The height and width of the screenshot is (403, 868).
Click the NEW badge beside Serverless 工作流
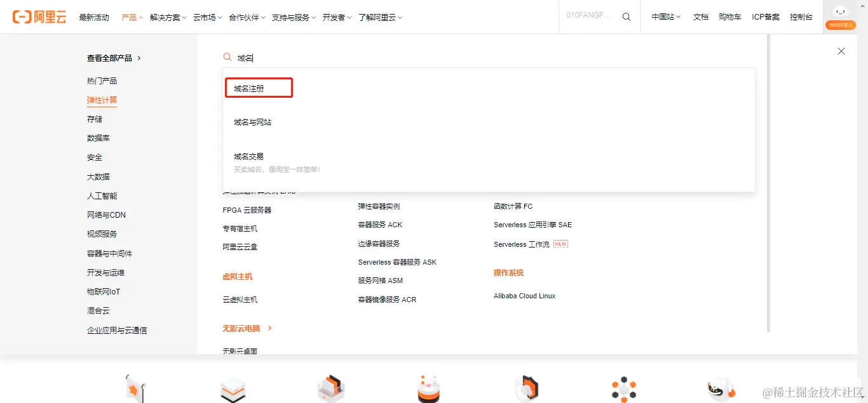560,244
